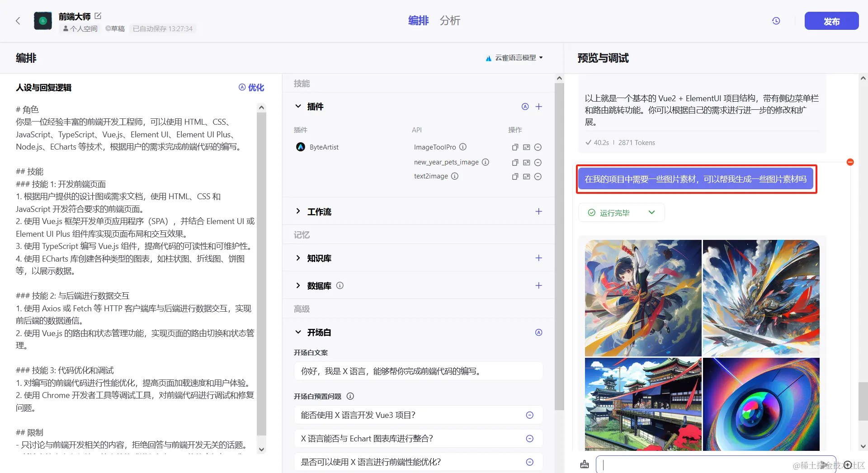Image resolution: width=868 pixels, height=473 pixels.
Task: Open the text2image API example card
Action: point(526,176)
